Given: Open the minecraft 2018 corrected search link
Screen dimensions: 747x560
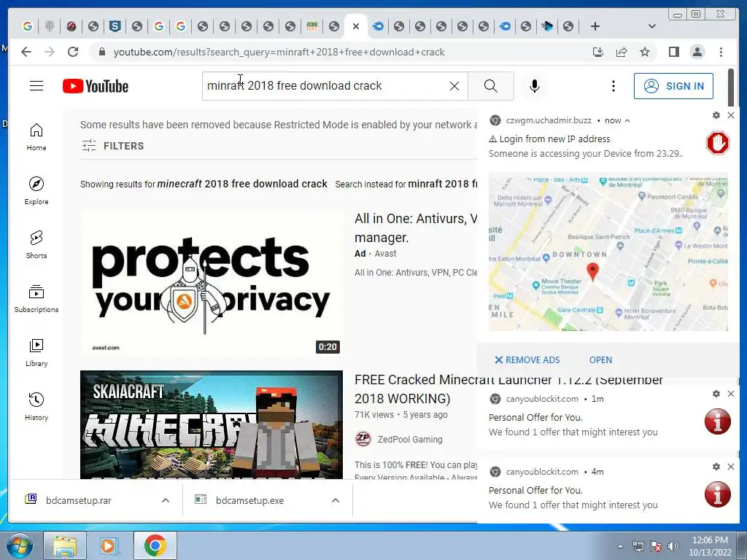Looking at the screenshot, I should (242, 184).
